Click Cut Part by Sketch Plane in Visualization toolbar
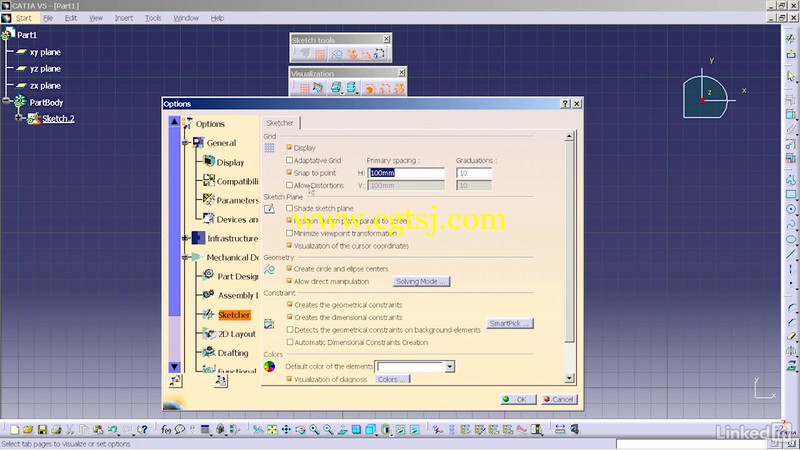Screen dimensions: 800x450 [x=318, y=88]
